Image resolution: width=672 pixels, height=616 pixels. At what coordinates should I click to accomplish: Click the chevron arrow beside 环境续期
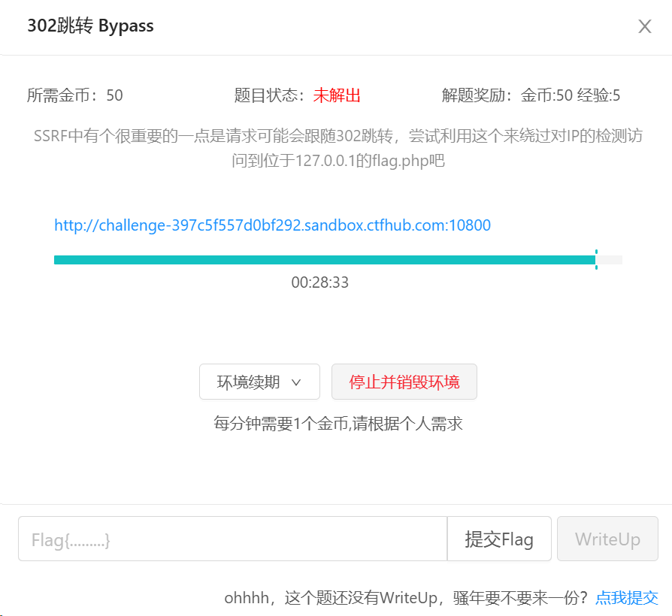[x=296, y=382]
